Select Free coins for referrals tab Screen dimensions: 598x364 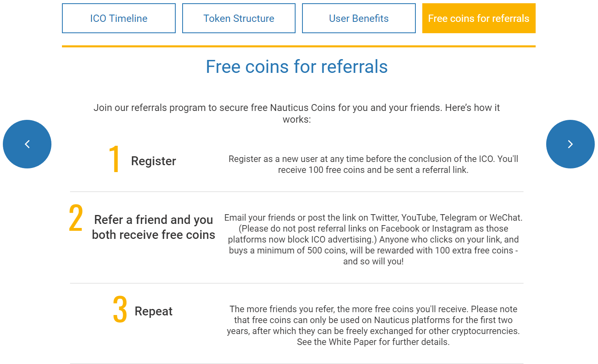(x=479, y=18)
